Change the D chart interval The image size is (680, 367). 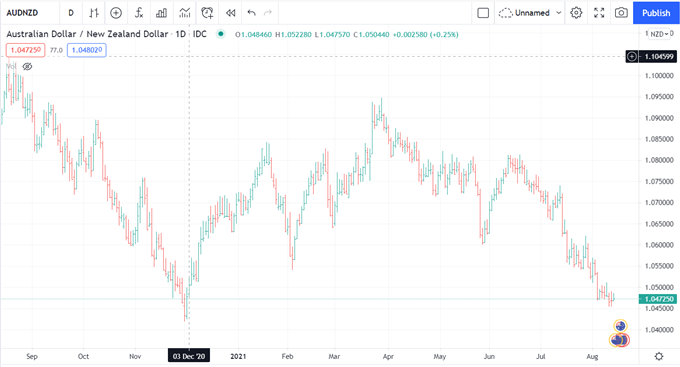click(x=71, y=13)
